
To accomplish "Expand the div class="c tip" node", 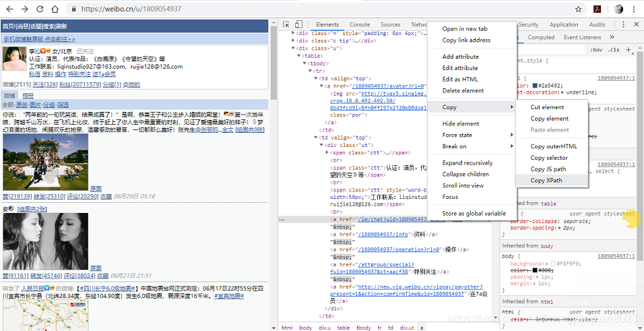I will tap(293, 40).
